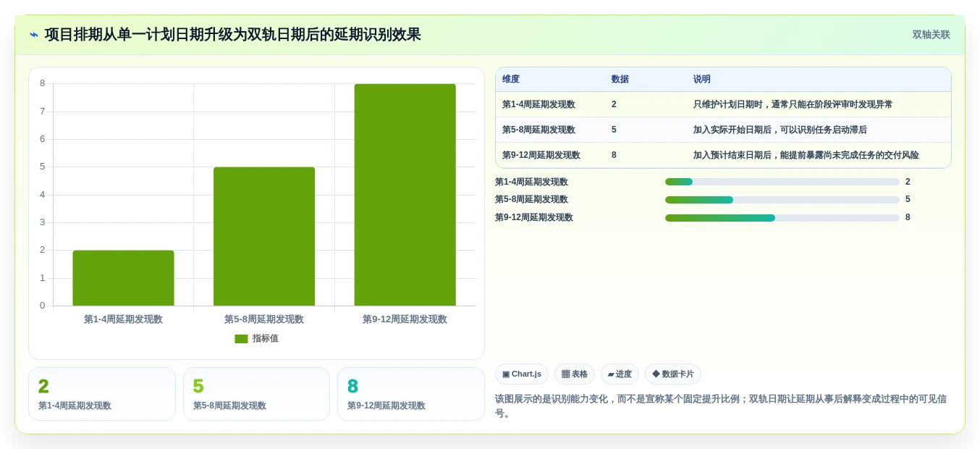Click progress label 第9-12周延期发现数
Image resolution: width=980 pixels, height=449 pixels.
click(534, 217)
